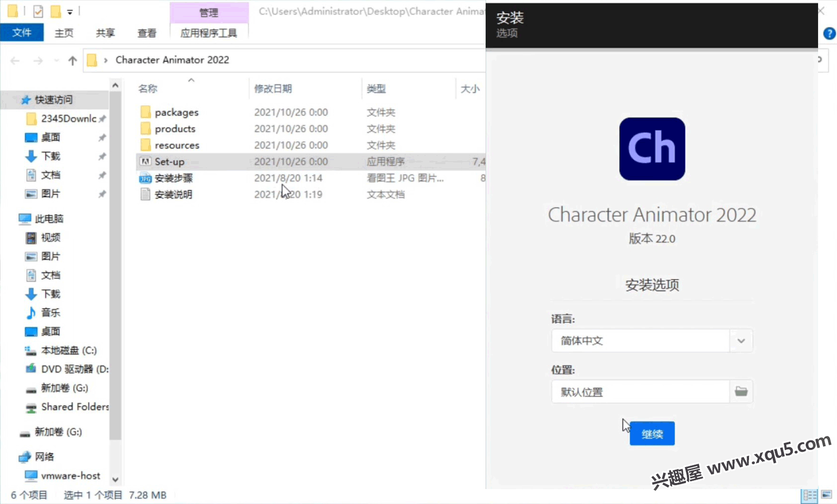This screenshot has width=837, height=504.
Task: Click the 视频 video library icon
Action: tap(31, 238)
